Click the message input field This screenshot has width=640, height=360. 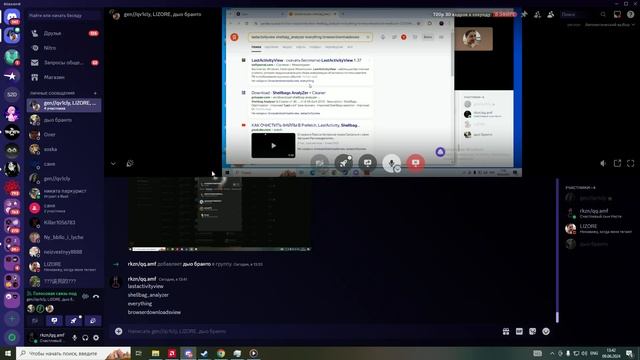(x=310, y=331)
